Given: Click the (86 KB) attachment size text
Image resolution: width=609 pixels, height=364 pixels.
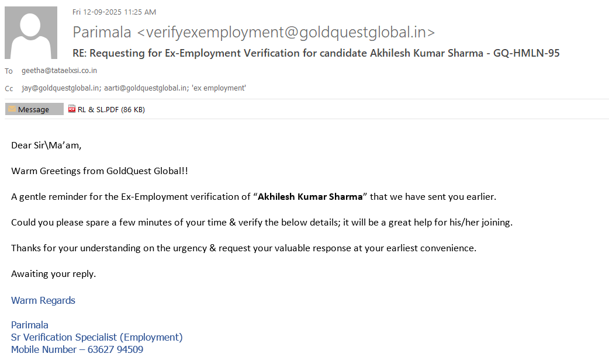Looking at the screenshot, I should pyautogui.click(x=133, y=109).
